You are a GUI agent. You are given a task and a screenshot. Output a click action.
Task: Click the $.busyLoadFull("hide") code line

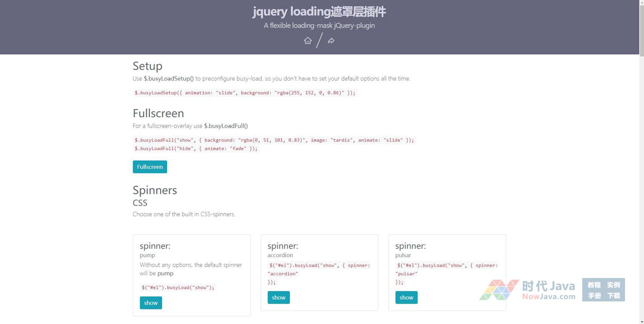[196, 148]
